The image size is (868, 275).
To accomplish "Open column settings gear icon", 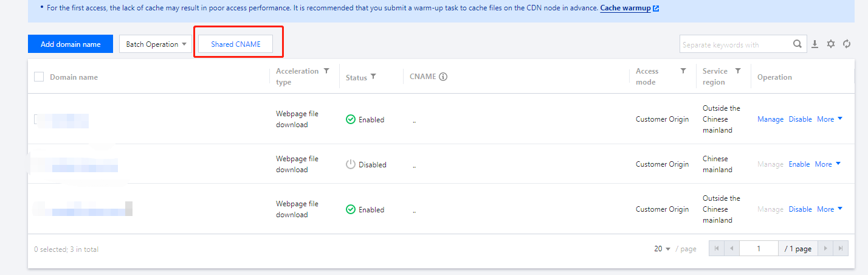I will click(x=831, y=44).
